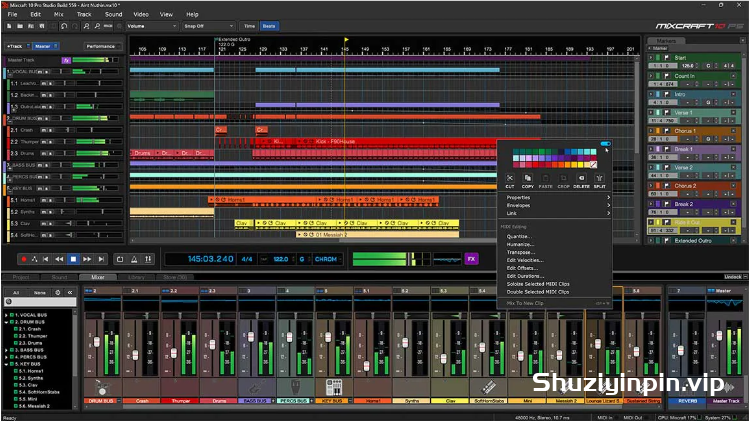Click the Undo arrow in the toolbar
The image size is (750, 421).
click(64, 26)
